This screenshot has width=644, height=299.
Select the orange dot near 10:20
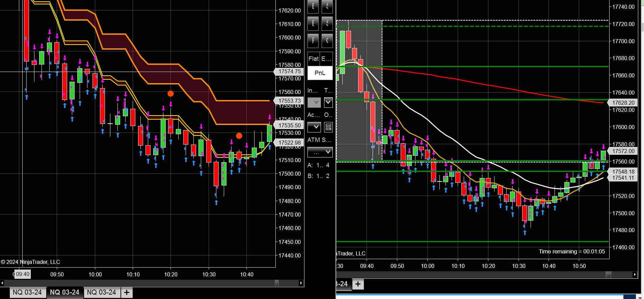(x=170, y=94)
